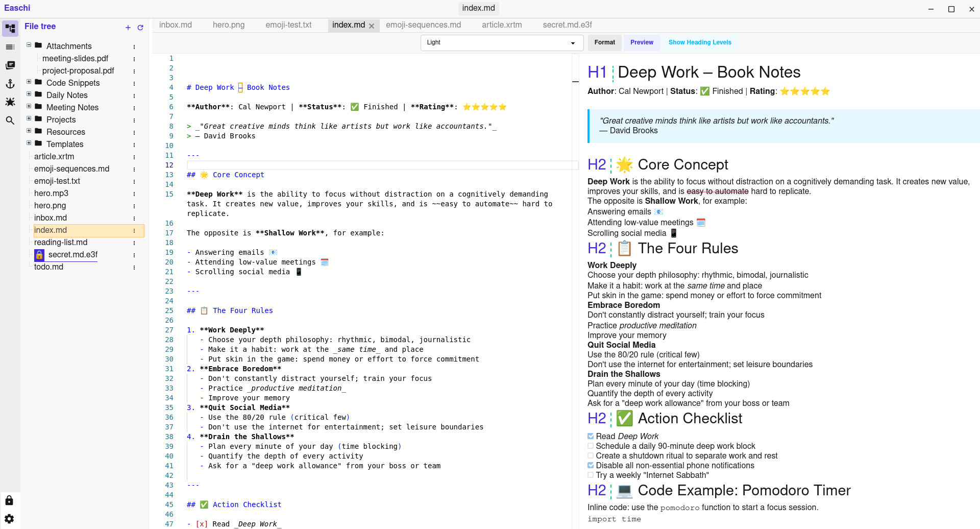Toggle Show Heading Levels
Viewport: 980px width, 529px height.
tap(700, 42)
